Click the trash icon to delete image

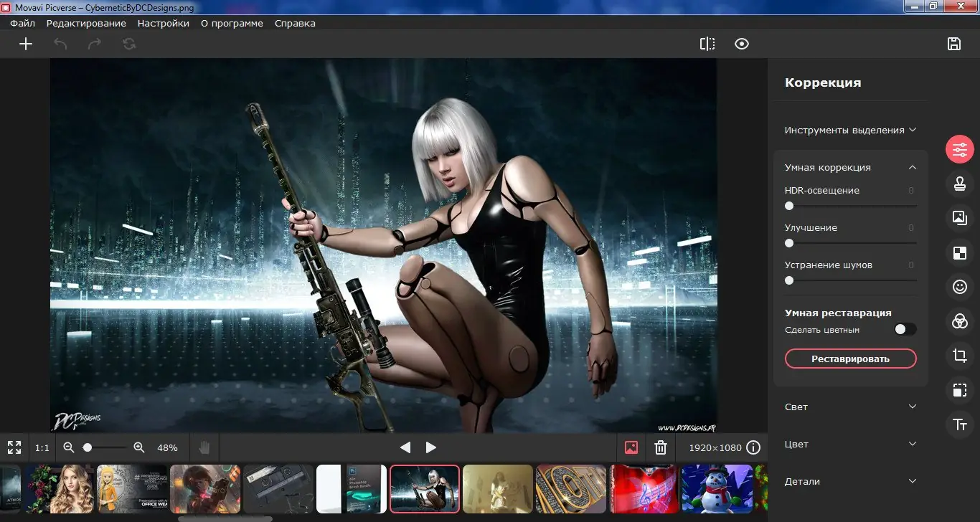coord(660,447)
